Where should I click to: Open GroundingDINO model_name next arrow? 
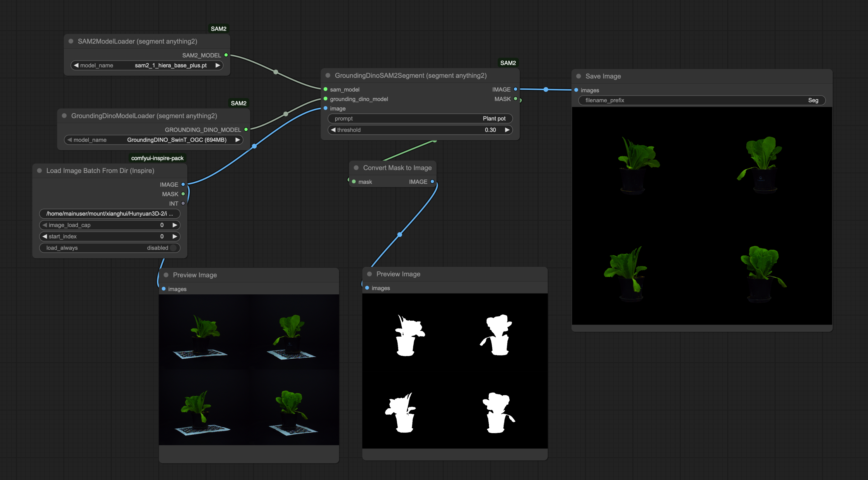click(x=238, y=140)
